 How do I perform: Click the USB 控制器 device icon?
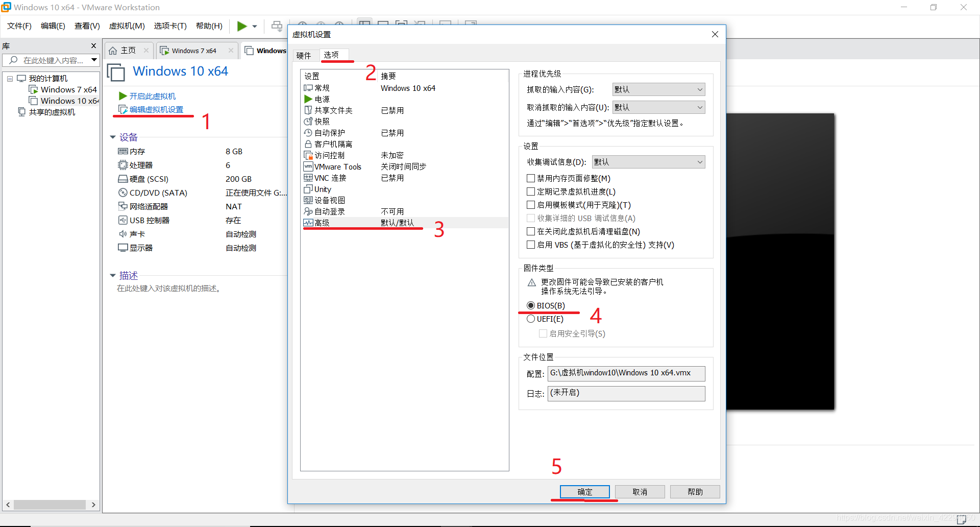click(x=122, y=220)
